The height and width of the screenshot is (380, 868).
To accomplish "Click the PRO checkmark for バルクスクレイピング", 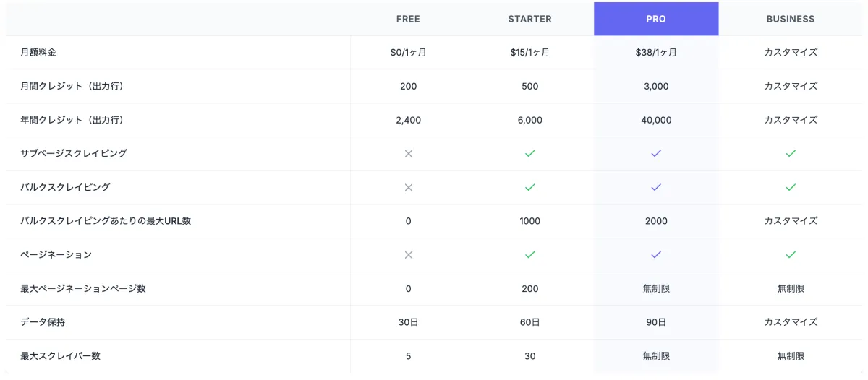I will click(x=656, y=187).
